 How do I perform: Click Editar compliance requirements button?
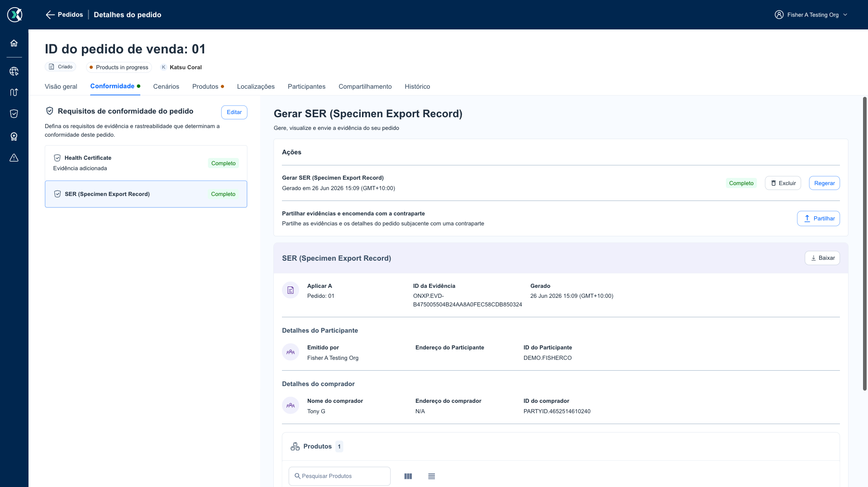234,112
